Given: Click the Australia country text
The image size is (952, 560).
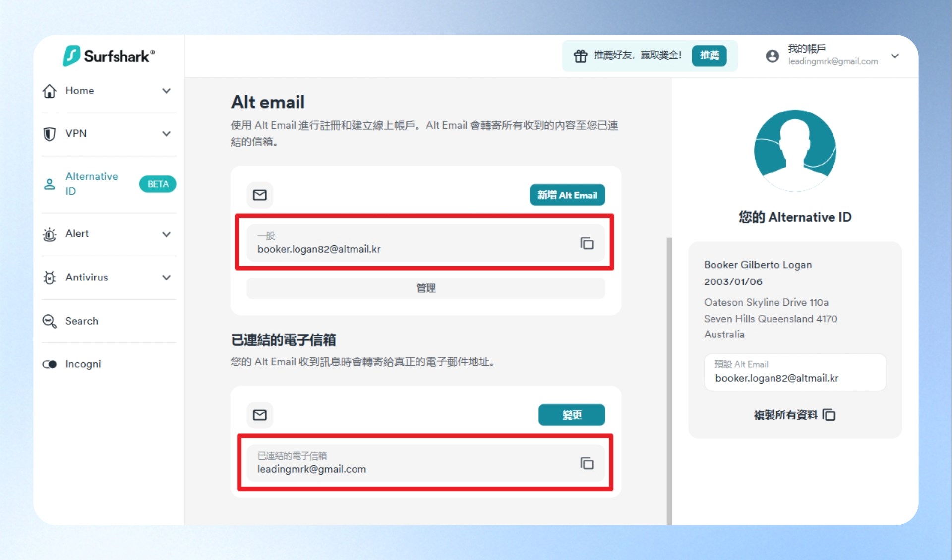Looking at the screenshot, I should pyautogui.click(x=724, y=335).
